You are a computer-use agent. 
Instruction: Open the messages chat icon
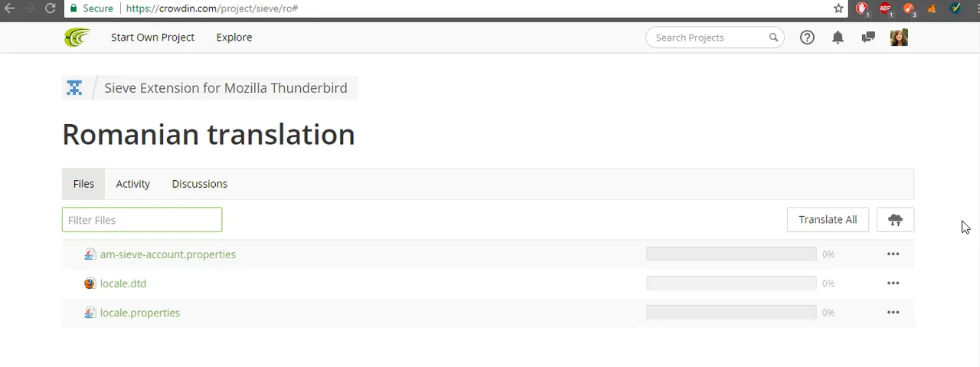click(x=868, y=37)
